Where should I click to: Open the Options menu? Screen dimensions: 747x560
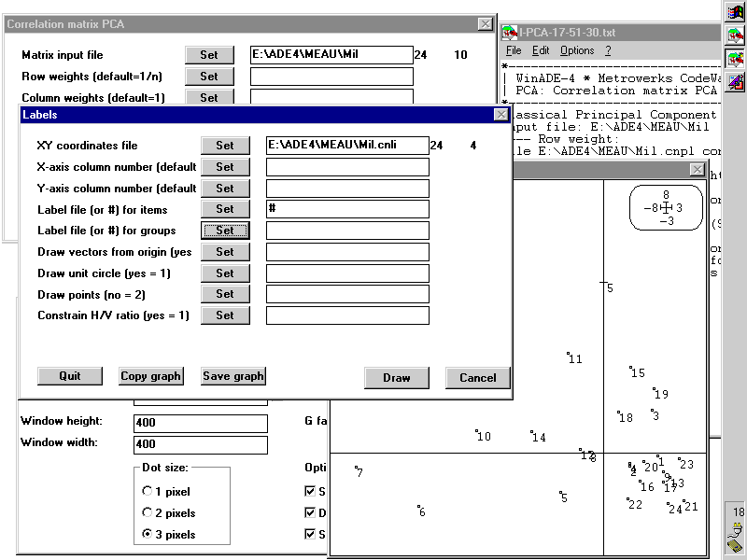(576, 50)
